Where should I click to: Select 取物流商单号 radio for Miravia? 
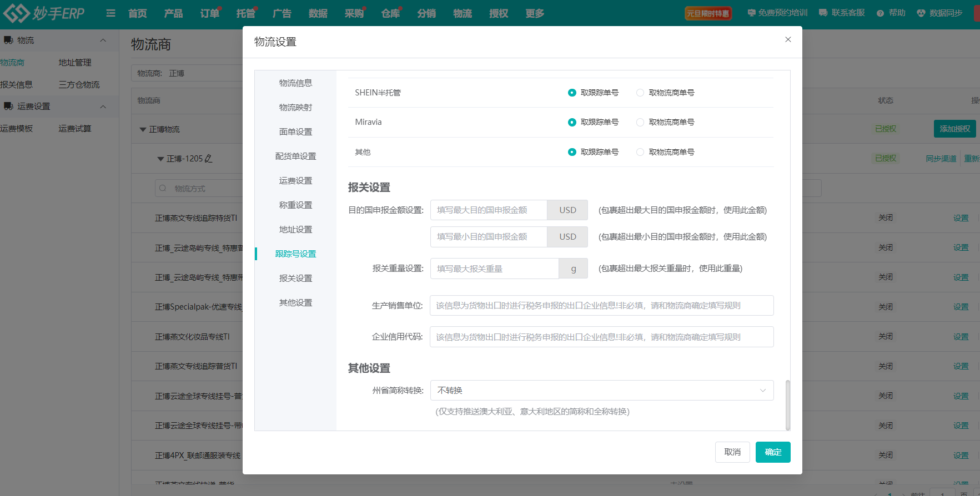click(x=640, y=122)
